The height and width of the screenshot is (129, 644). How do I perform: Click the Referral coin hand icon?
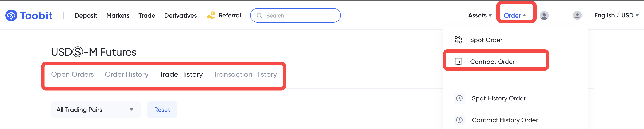click(211, 15)
